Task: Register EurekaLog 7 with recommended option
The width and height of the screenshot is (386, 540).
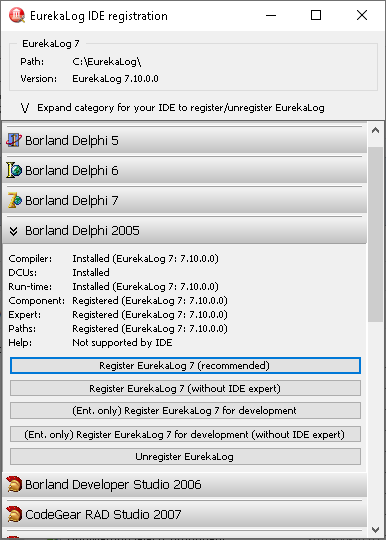Action: 185,365
